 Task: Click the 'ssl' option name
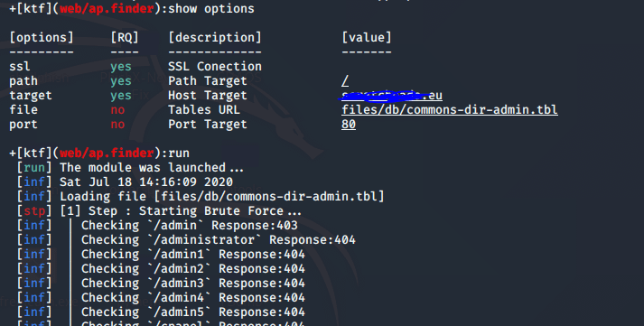(20, 67)
